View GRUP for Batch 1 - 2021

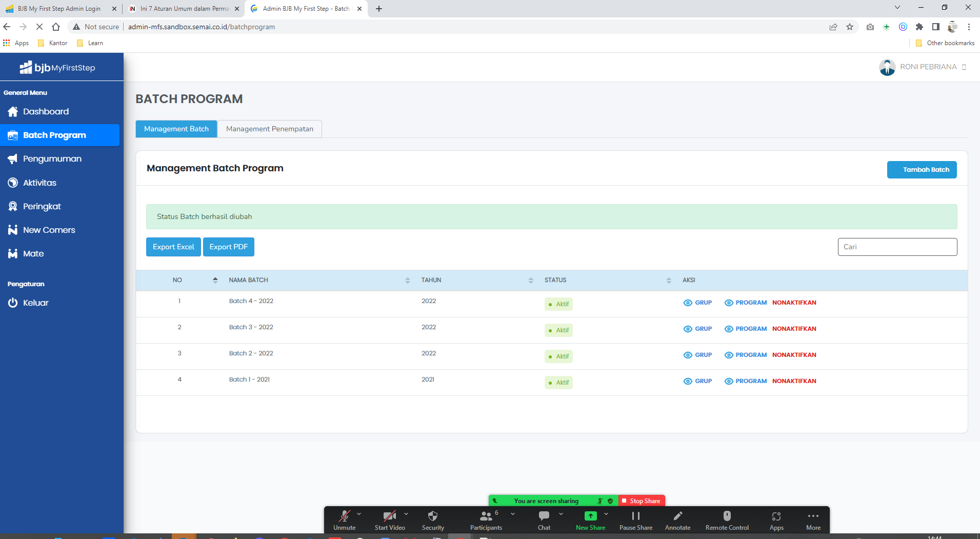click(697, 381)
